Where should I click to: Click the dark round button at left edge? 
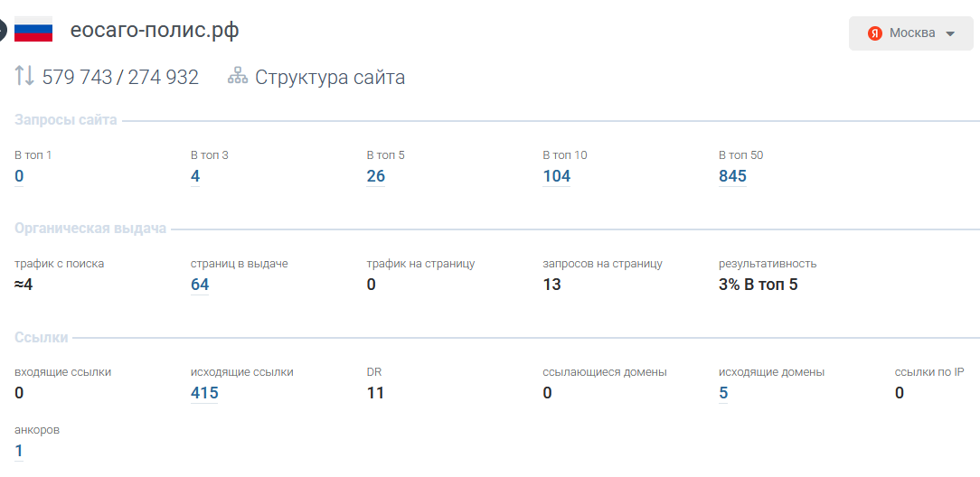point(3,30)
